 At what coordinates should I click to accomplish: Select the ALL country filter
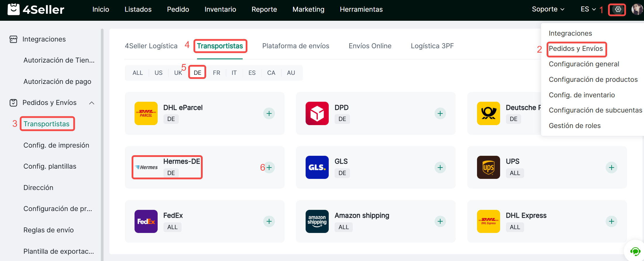point(137,73)
